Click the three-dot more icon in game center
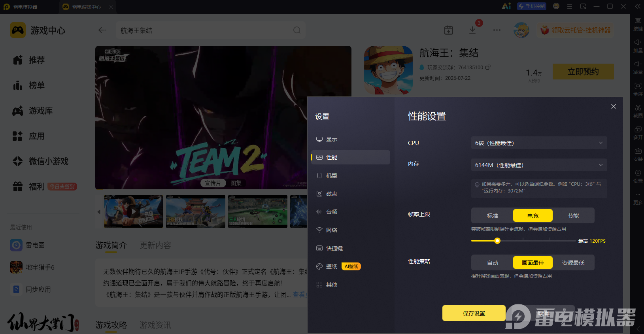Viewport: 644px width, 334px height. (x=497, y=30)
